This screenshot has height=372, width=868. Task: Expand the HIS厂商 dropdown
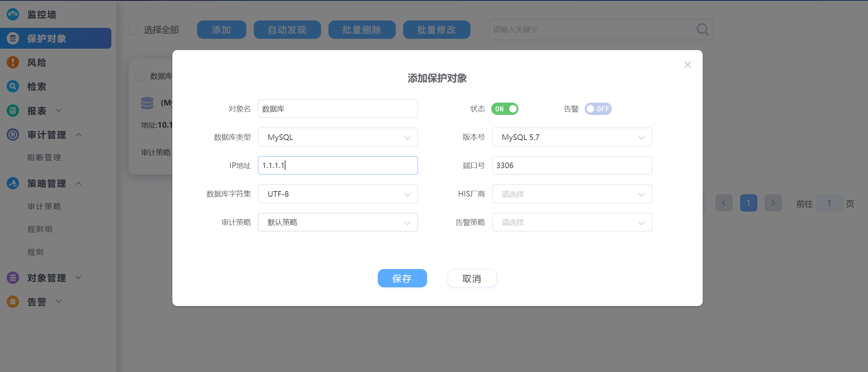click(572, 194)
